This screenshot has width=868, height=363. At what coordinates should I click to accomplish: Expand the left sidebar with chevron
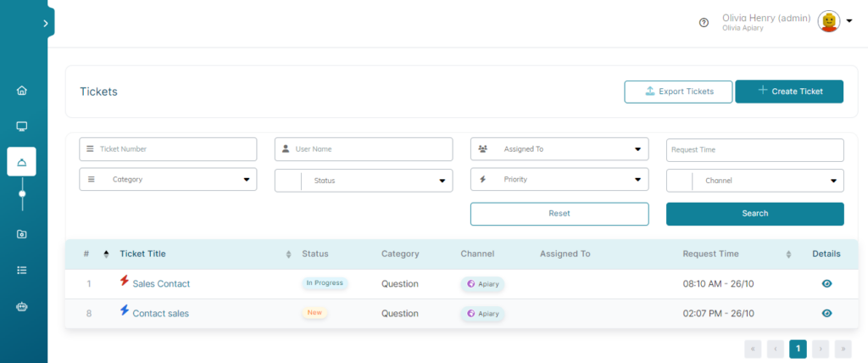pos(46,23)
